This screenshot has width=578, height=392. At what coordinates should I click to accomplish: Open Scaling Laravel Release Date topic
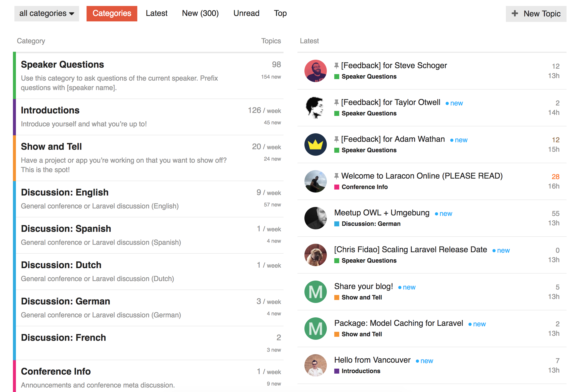(411, 249)
